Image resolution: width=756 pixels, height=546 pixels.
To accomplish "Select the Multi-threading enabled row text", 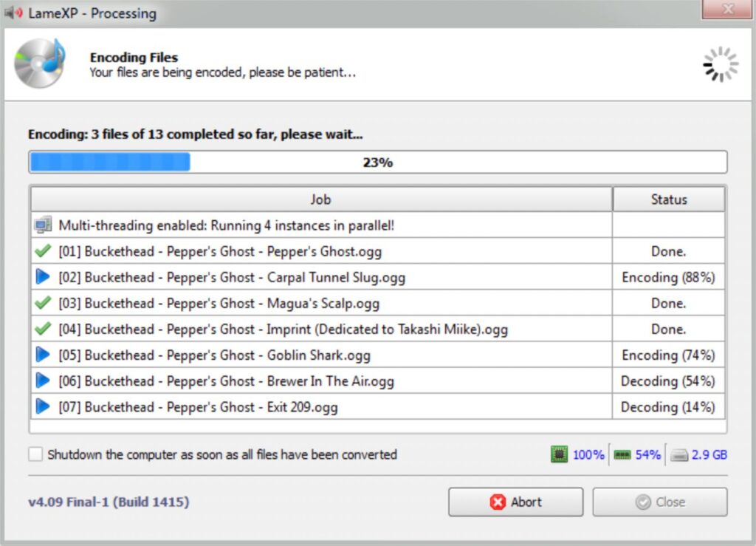I will 227,225.
